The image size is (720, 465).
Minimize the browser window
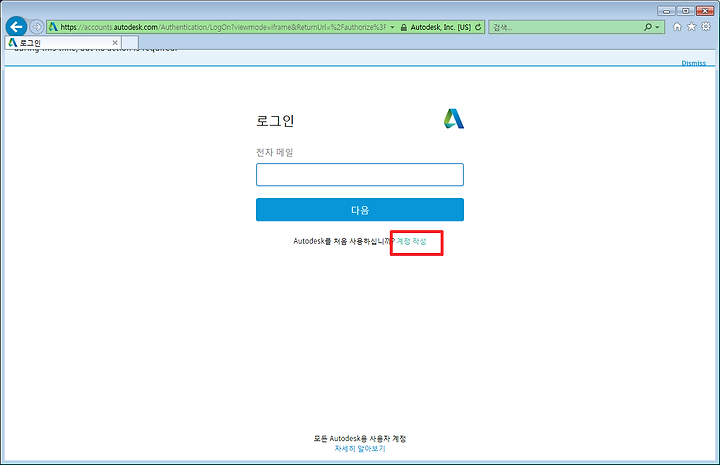pyautogui.click(x=666, y=11)
